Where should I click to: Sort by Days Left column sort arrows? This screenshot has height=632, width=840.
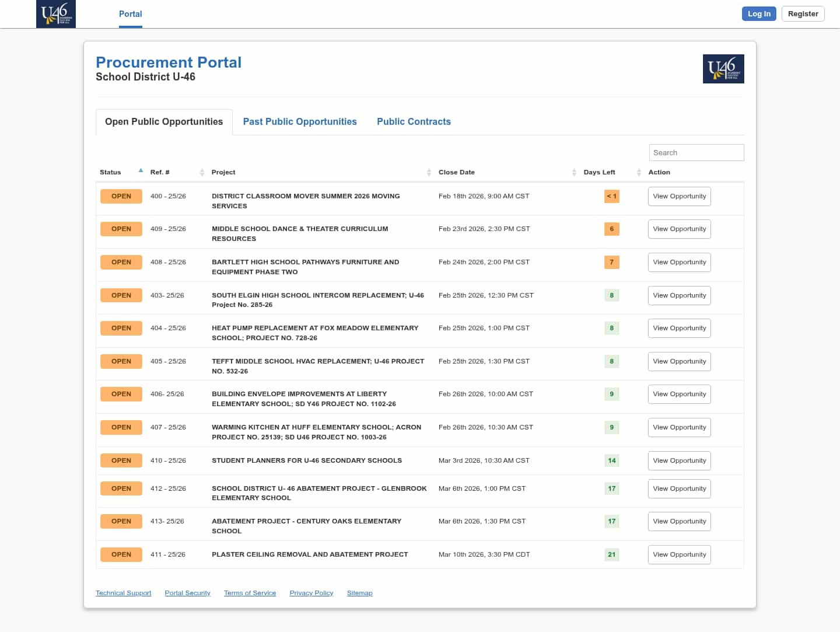tap(639, 172)
